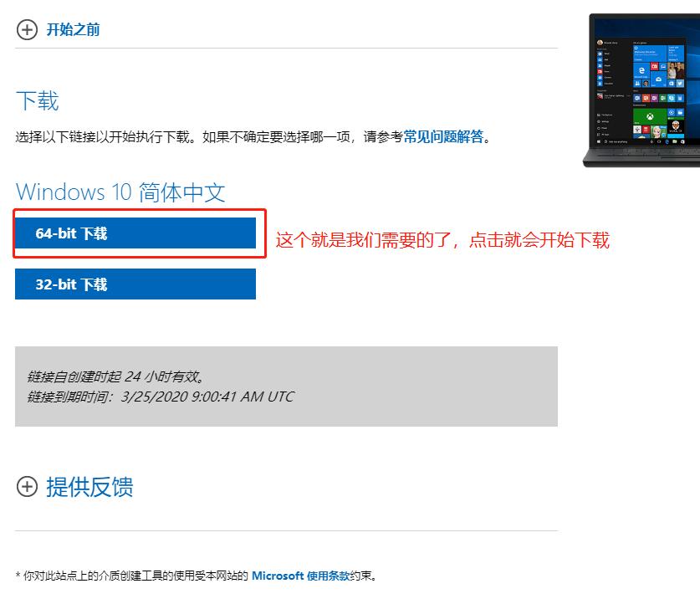
Task: Click the ⊕ icon beside 开始之前
Action: 28,29
